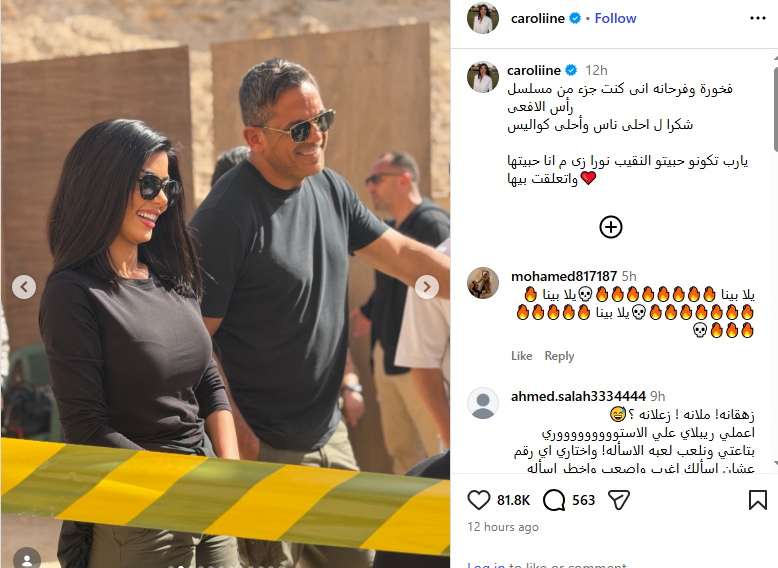This screenshot has height=568, width=778.
Task: Like mohamed817187's comment
Action: coord(521,356)
